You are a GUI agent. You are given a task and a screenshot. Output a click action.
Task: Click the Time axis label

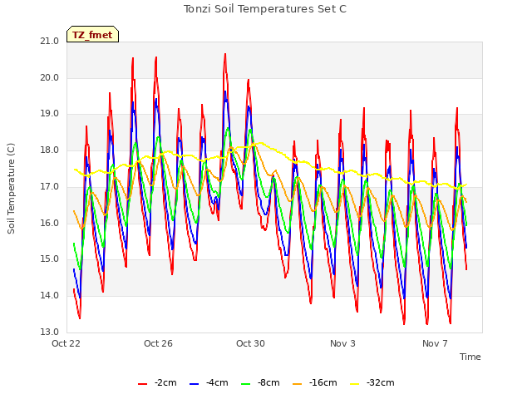pos(470,357)
